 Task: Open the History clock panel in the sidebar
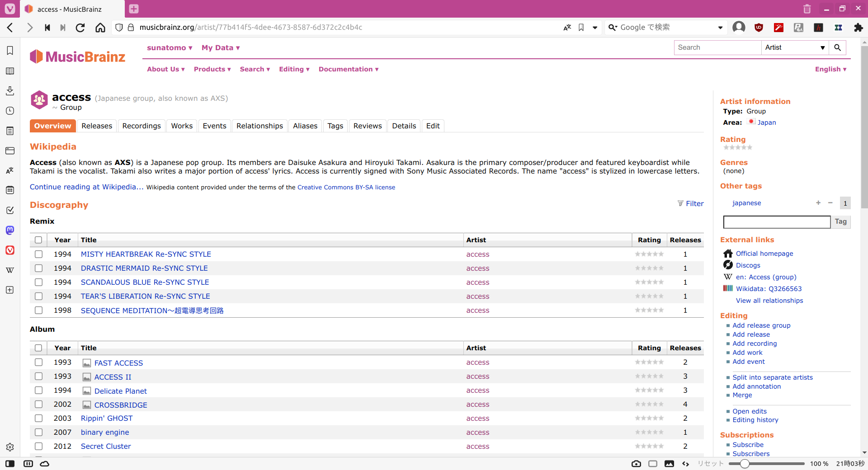10,111
